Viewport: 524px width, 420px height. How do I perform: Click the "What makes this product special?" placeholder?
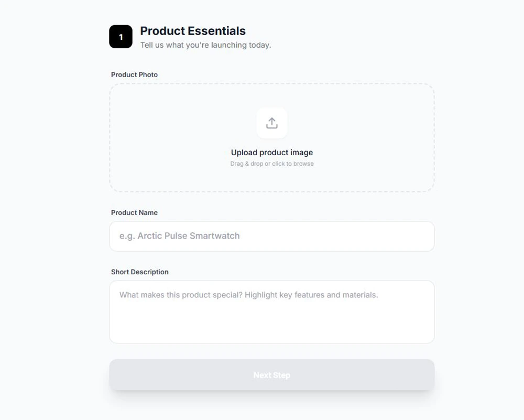pyautogui.click(x=248, y=295)
